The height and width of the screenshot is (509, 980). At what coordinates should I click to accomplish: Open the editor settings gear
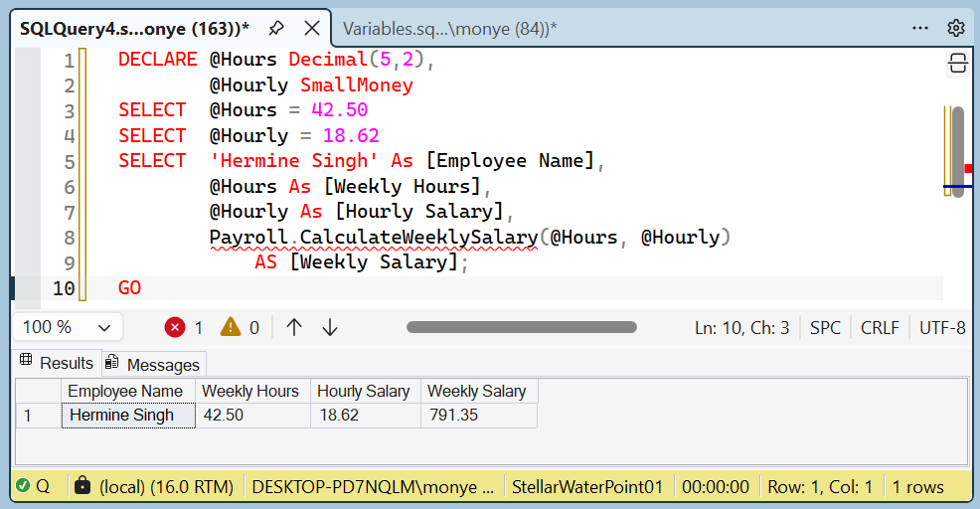[955, 28]
